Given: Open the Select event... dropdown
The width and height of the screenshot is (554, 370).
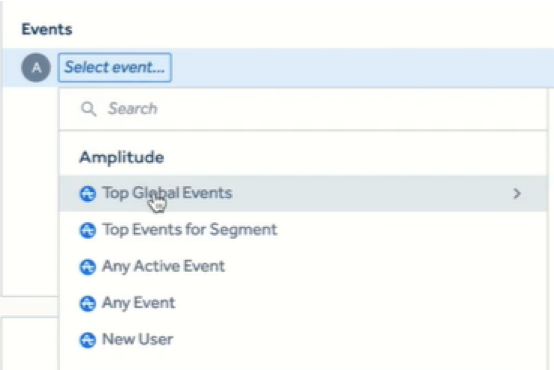Looking at the screenshot, I should point(115,67).
